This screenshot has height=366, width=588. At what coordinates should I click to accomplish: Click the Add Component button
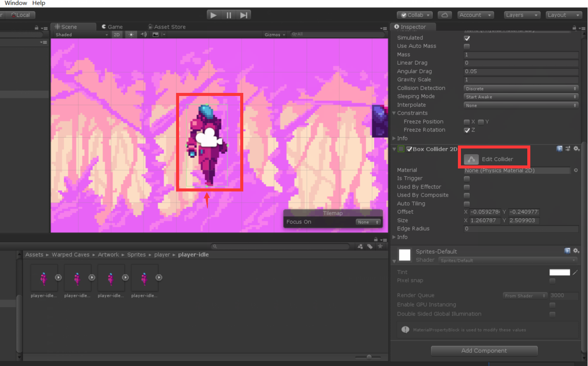point(484,351)
